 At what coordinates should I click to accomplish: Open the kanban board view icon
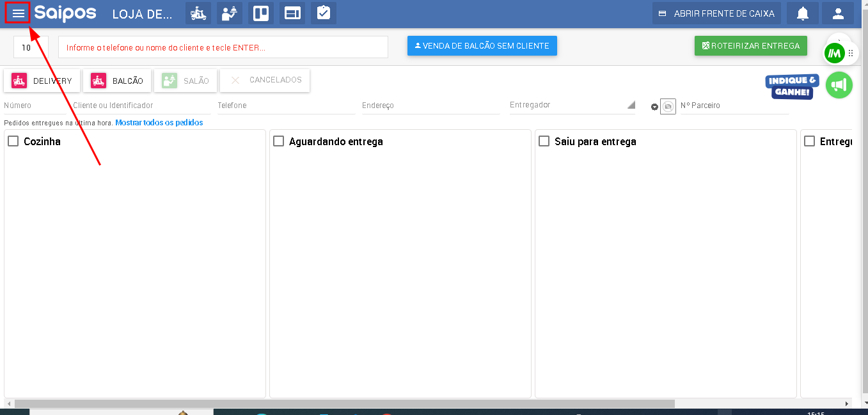[261, 13]
